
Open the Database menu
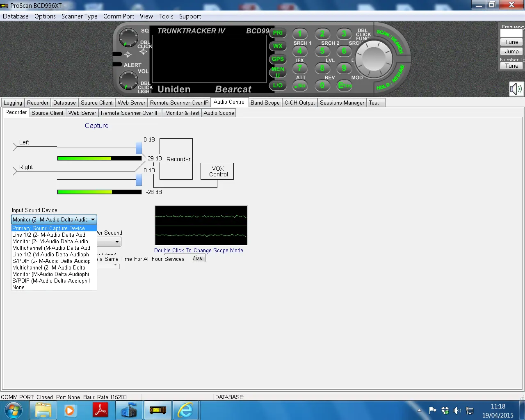point(16,16)
